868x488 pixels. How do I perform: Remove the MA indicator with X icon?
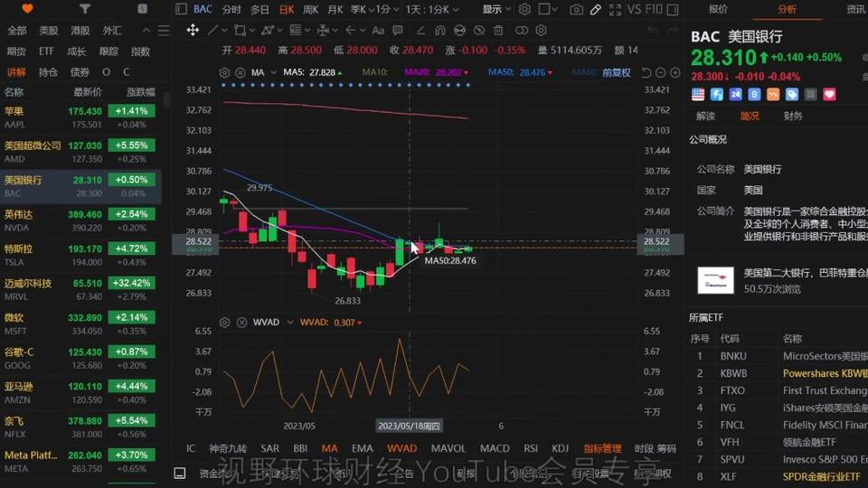pos(241,72)
